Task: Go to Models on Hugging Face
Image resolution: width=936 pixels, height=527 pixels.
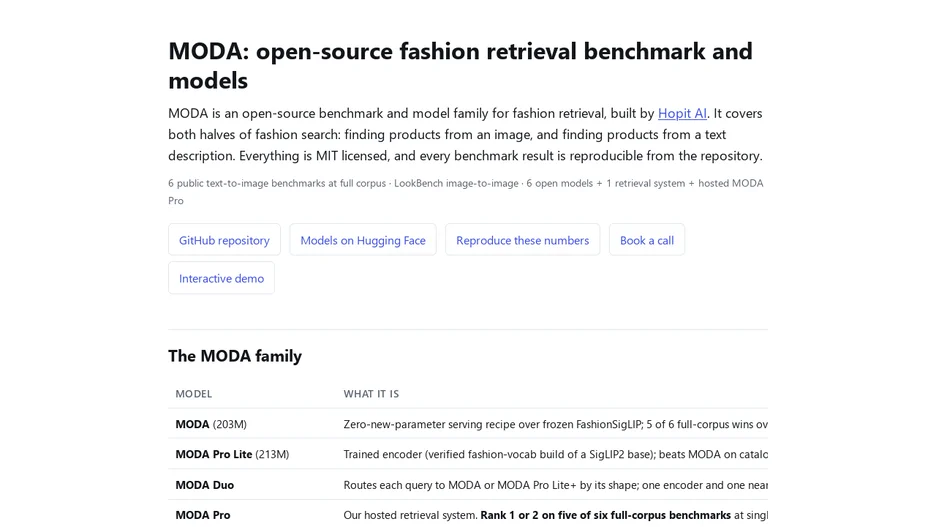Action: pyautogui.click(x=363, y=240)
